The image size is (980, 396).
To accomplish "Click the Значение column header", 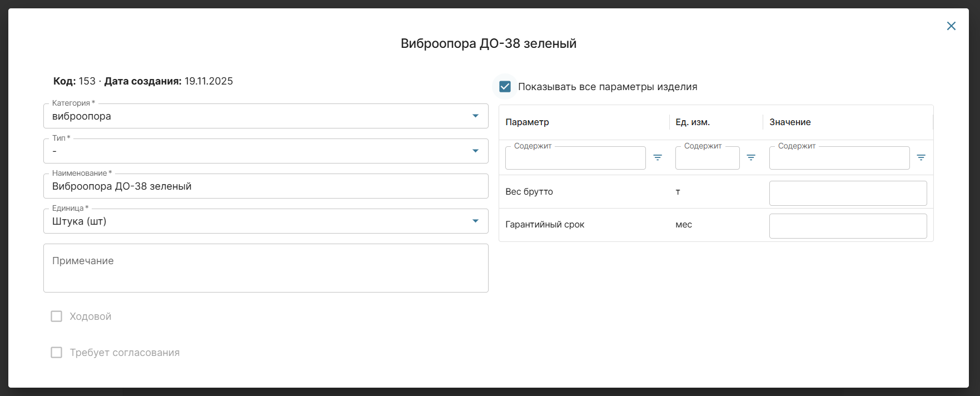I will [790, 122].
